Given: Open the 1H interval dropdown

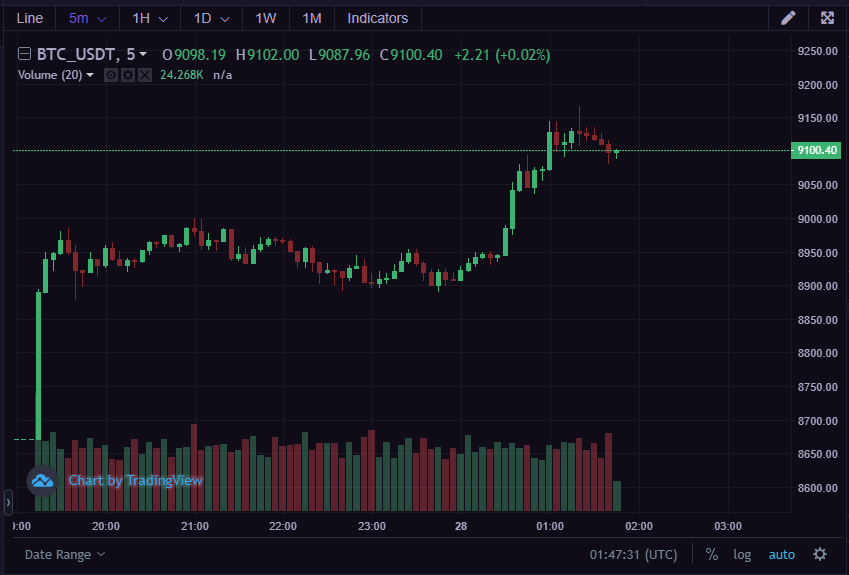Looking at the screenshot, I should (150, 18).
